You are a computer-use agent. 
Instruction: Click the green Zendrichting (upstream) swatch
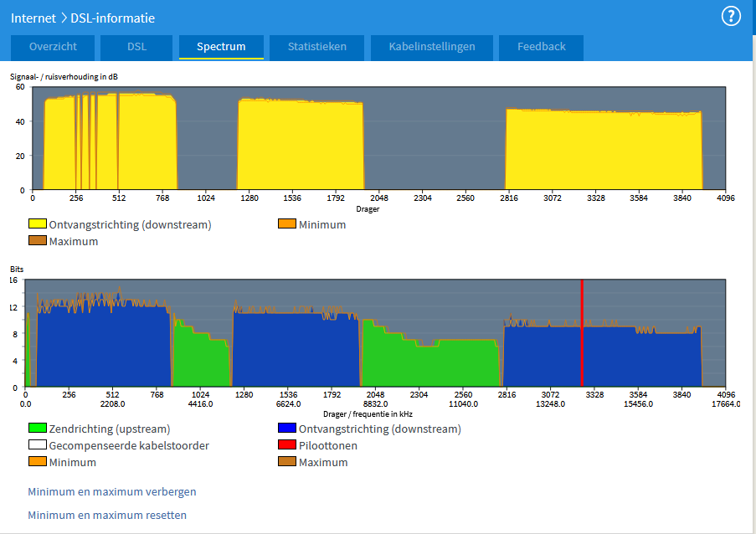(x=38, y=429)
